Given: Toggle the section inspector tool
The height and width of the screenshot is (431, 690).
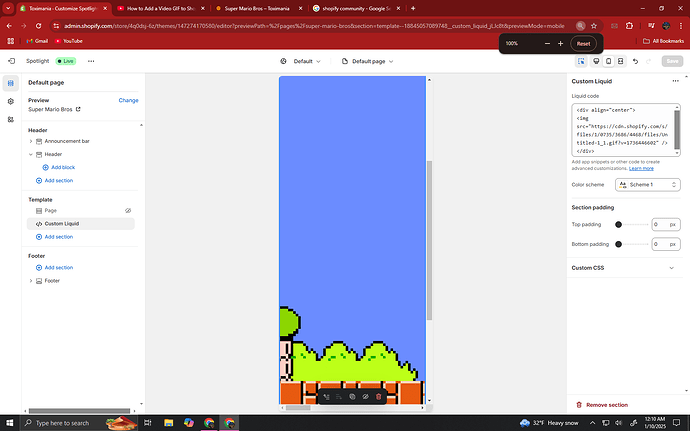Looking at the screenshot, I should (581, 61).
